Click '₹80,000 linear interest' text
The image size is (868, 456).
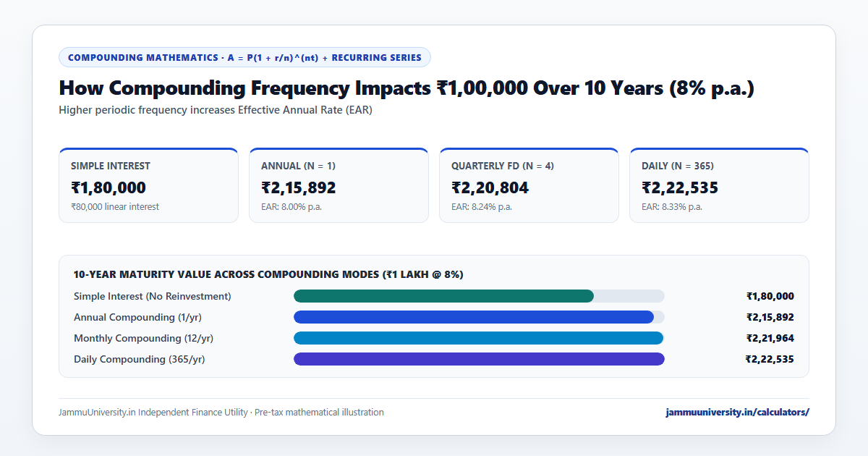115,207
